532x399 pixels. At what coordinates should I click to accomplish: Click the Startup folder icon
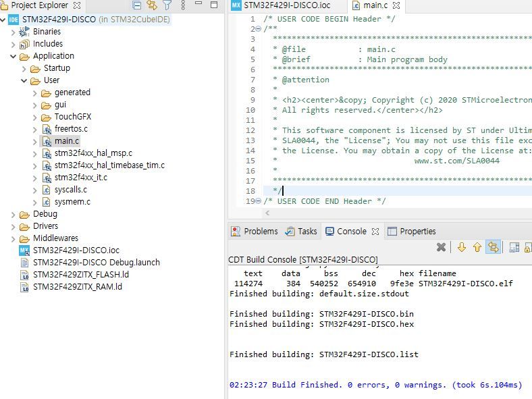point(35,70)
